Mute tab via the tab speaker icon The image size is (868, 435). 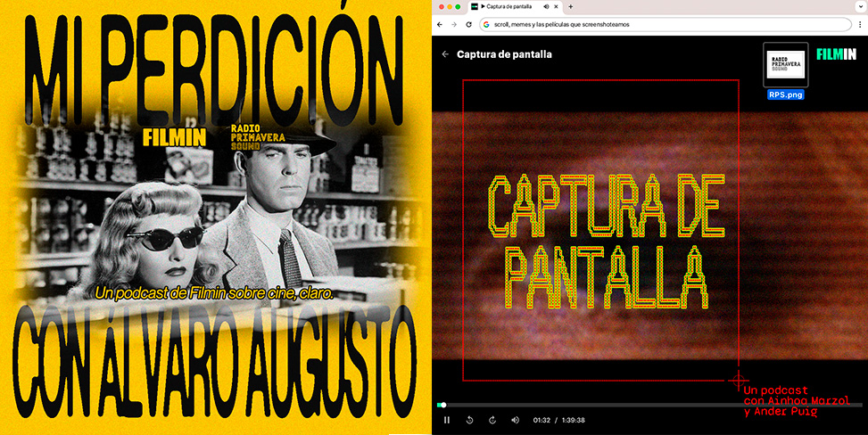[546, 6]
